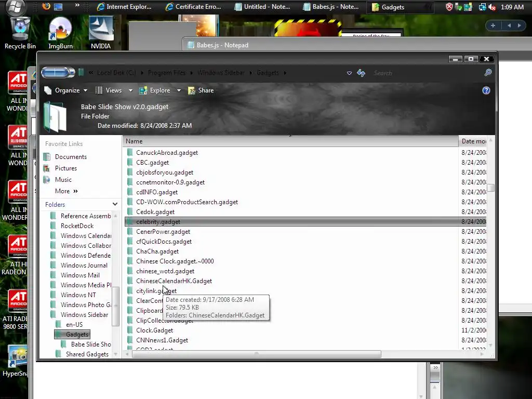Click the Local Disk (C:) breadcrumb segment

coord(116,73)
